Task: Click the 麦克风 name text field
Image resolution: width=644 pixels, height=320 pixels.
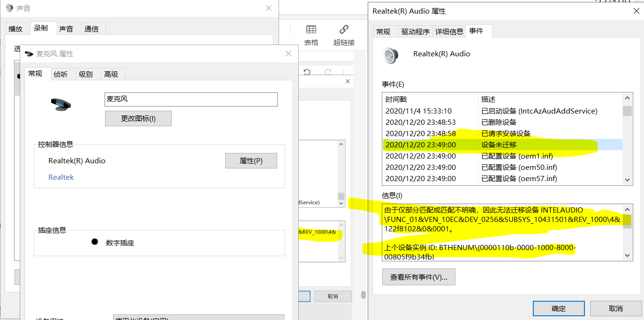Action: [190, 99]
